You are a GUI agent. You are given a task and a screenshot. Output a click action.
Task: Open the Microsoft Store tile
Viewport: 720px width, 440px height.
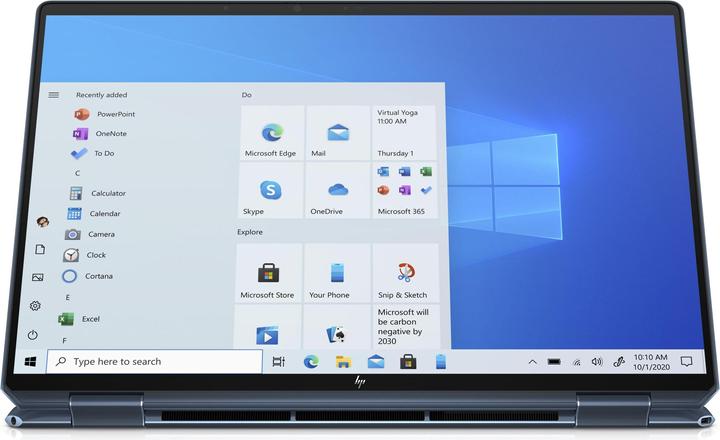[269, 273]
